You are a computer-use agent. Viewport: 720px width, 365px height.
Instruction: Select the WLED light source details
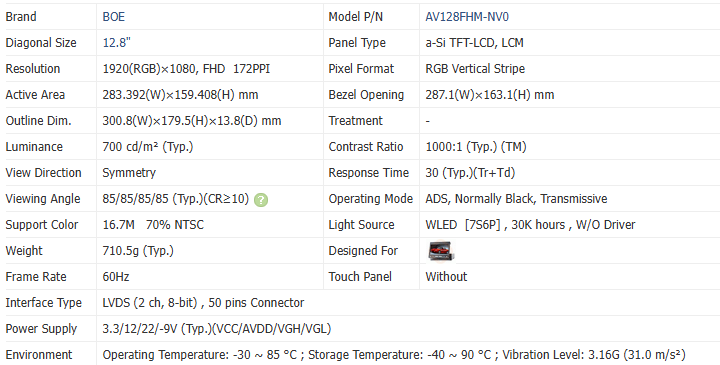[530, 225]
